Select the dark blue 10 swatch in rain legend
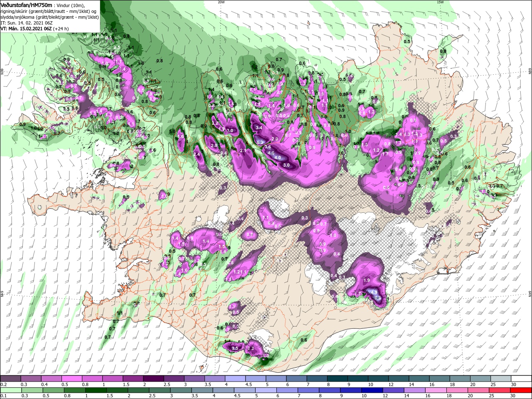The image size is (532, 399). click(x=371, y=391)
